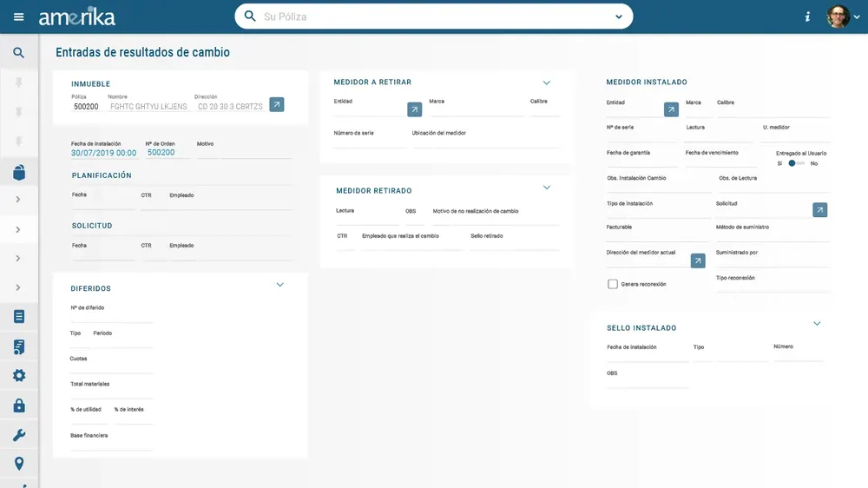Open the briefcase module in sidebar
This screenshot has width=868, height=488.
(19, 172)
